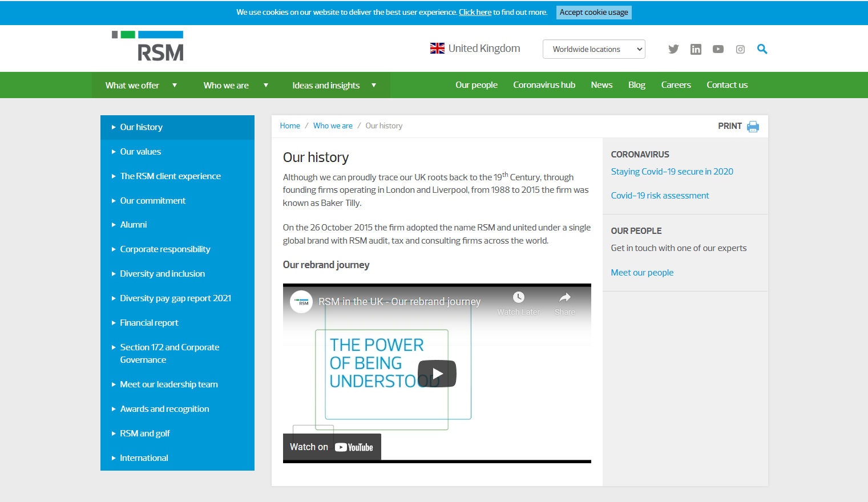Click the video Share arrow icon

pos(564,297)
